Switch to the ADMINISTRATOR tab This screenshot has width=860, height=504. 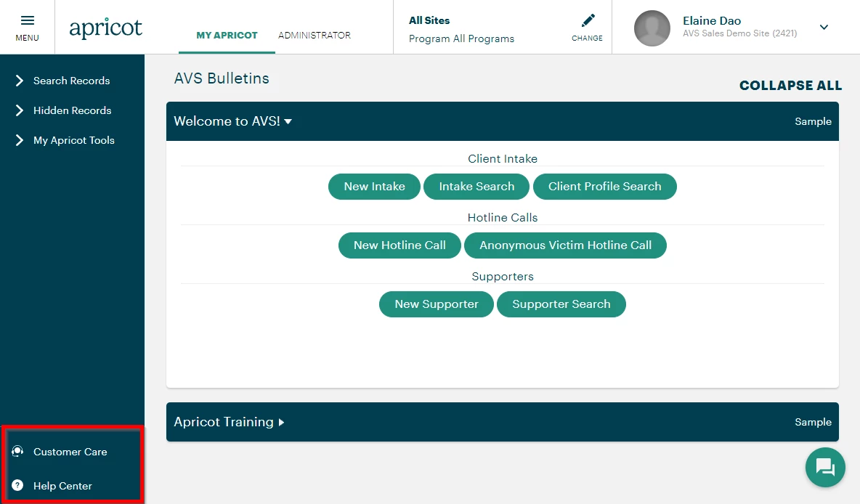[x=315, y=35]
